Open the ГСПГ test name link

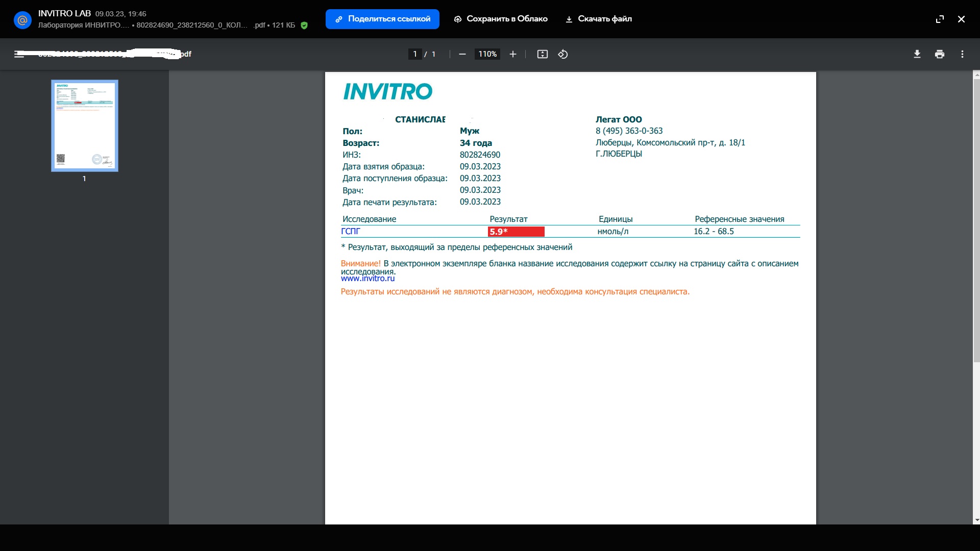(x=351, y=232)
